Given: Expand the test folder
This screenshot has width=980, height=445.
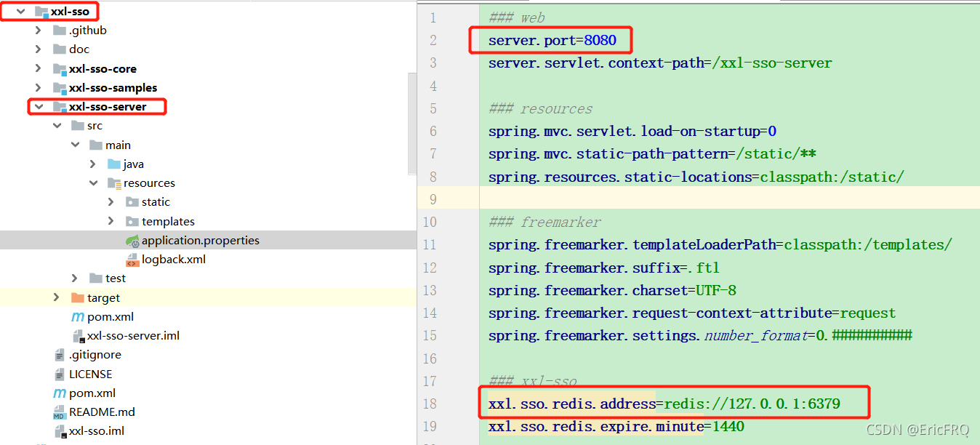Looking at the screenshot, I should (75, 278).
